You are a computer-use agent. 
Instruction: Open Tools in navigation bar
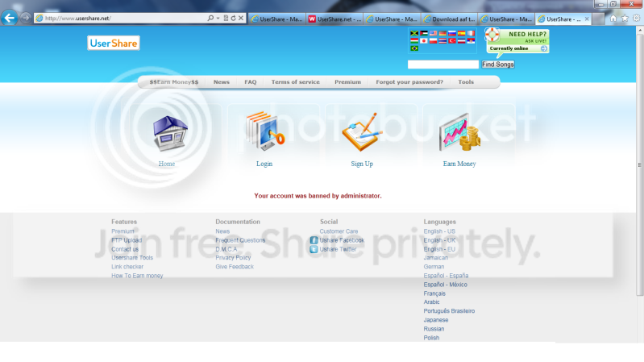[466, 82]
